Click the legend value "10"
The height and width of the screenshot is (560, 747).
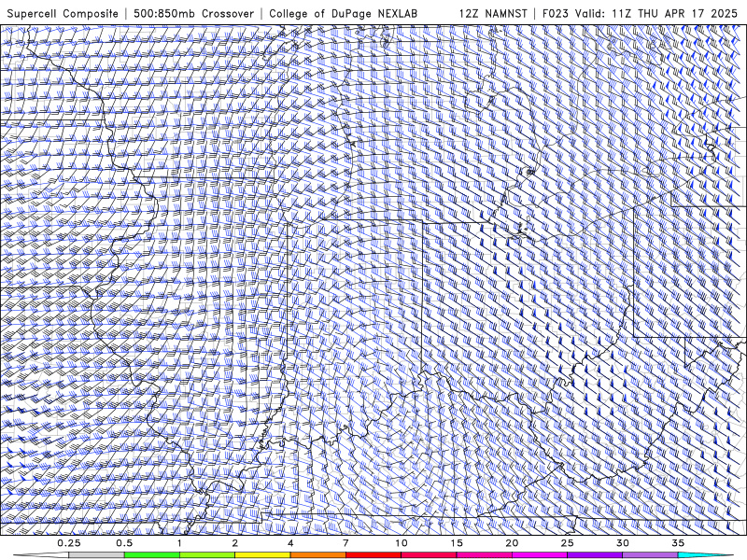pyautogui.click(x=402, y=543)
